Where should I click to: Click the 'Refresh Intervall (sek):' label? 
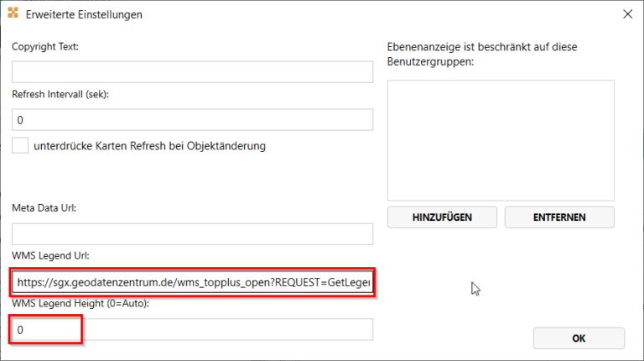click(x=60, y=94)
